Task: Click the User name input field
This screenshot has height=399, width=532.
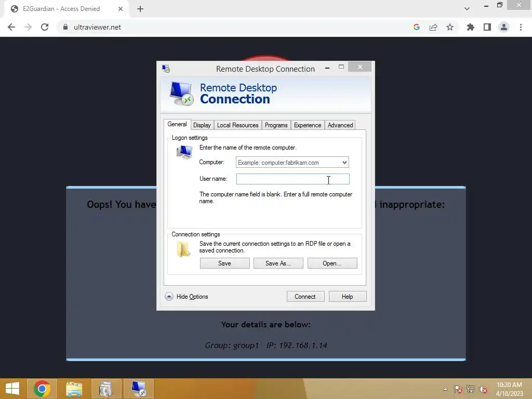Action: pyautogui.click(x=293, y=179)
